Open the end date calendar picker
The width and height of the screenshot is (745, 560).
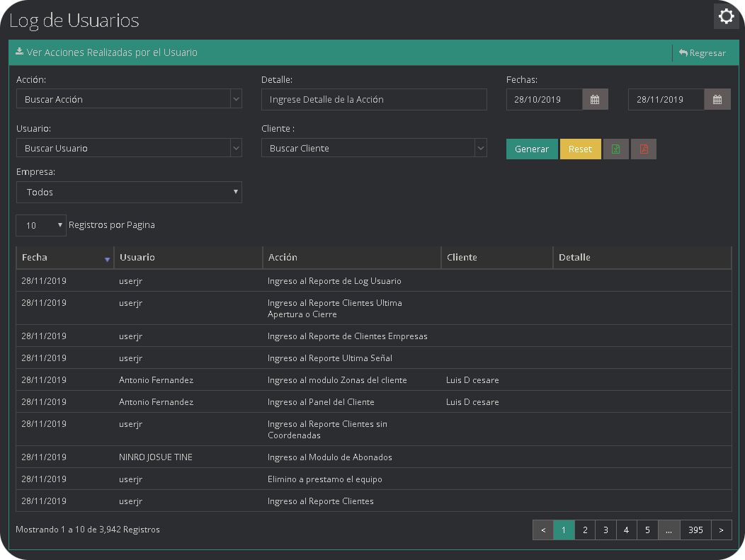[x=717, y=100]
